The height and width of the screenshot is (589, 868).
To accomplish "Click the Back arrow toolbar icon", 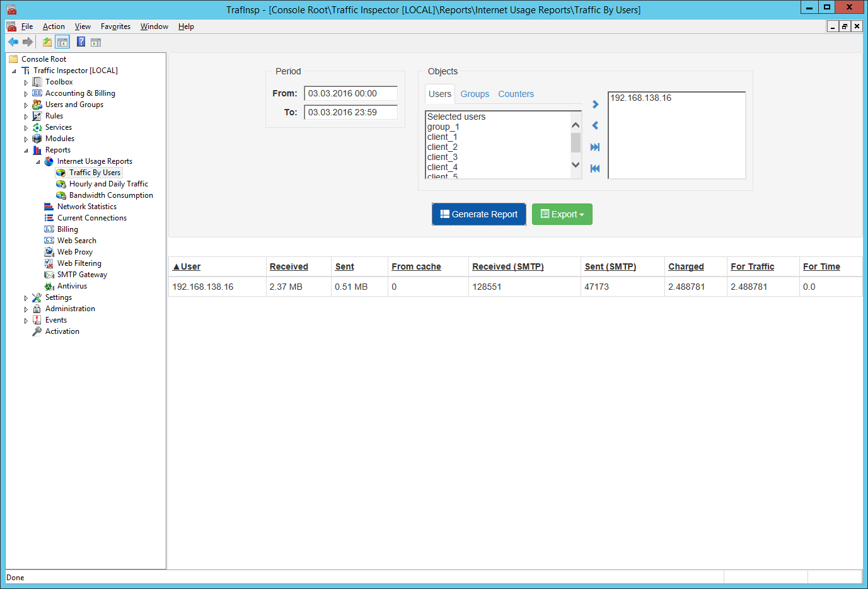I will pos(13,42).
